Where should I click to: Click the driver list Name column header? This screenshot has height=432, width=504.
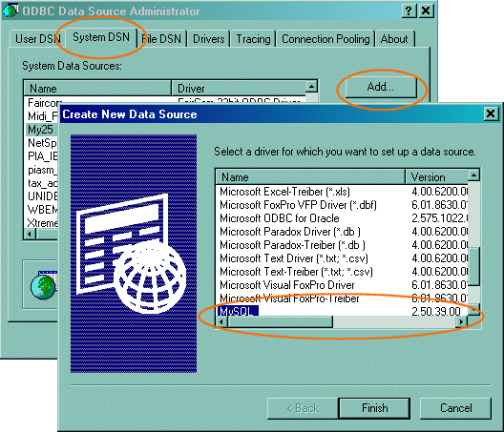point(310,177)
